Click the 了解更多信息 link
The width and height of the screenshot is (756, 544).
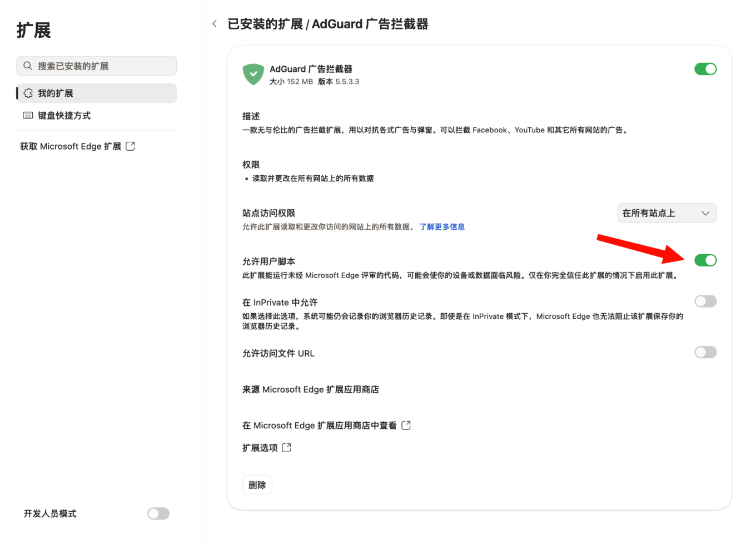442,227
